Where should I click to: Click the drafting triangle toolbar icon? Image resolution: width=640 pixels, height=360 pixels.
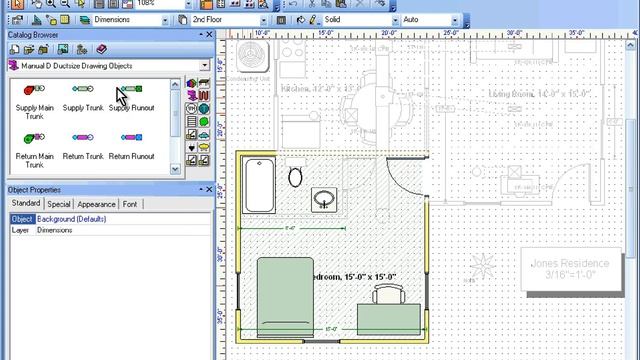(37, 20)
